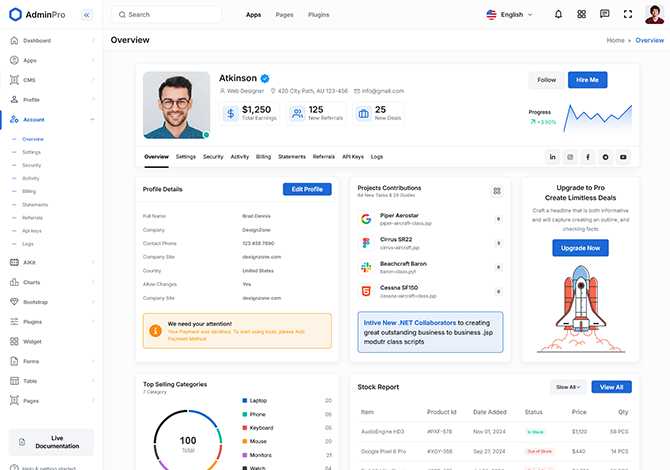Collapse the sidebar with double-chevron button
Viewport: 670px width, 470px height.
pos(86,15)
